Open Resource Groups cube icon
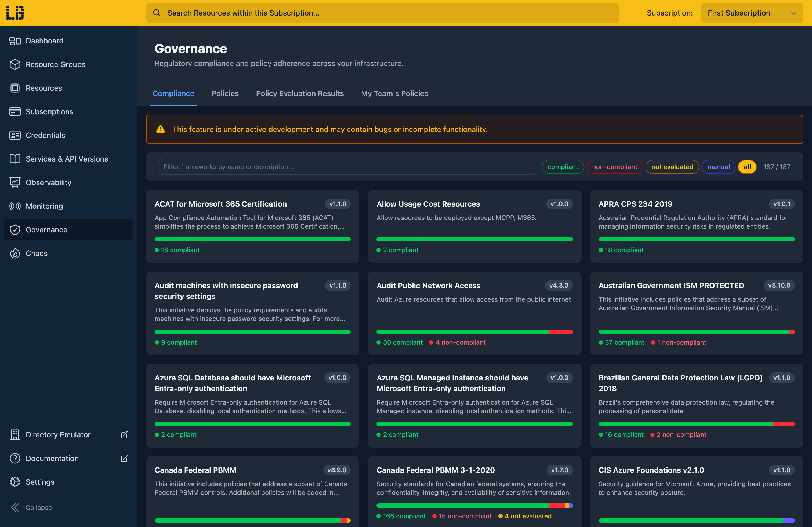Image resolution: width=812 pixels, height=527 pixels. click(x=15, y=64)
